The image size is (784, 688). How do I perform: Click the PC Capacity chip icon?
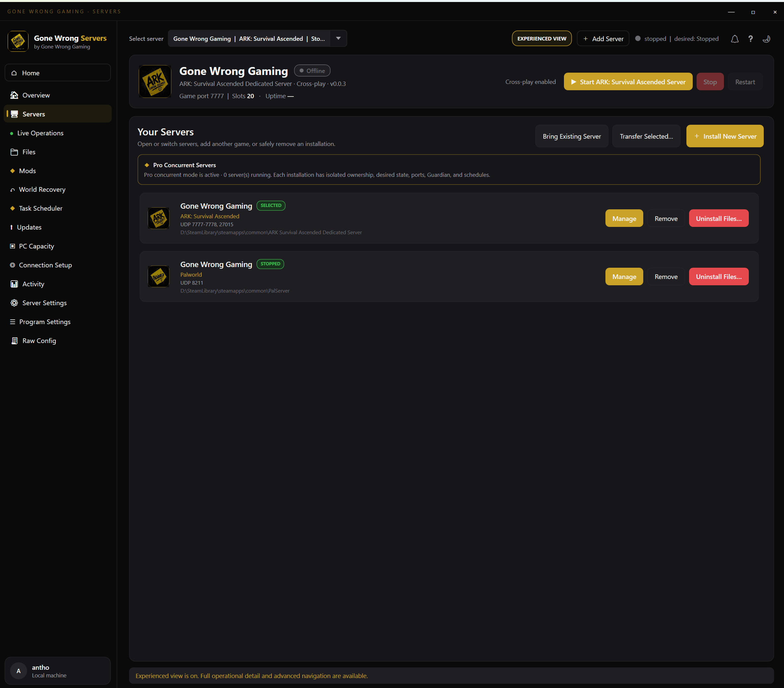[13, 246]
